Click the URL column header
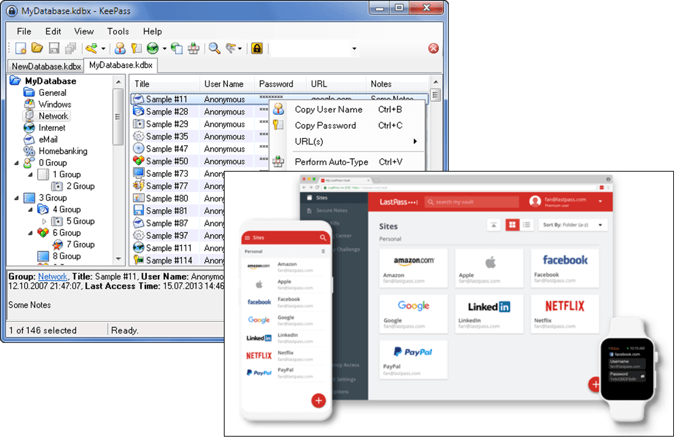 click(337, 84)
